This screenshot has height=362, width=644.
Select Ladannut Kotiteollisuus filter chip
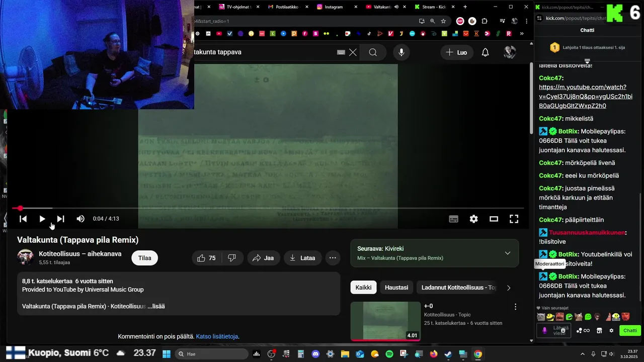(x=457, y=288)
